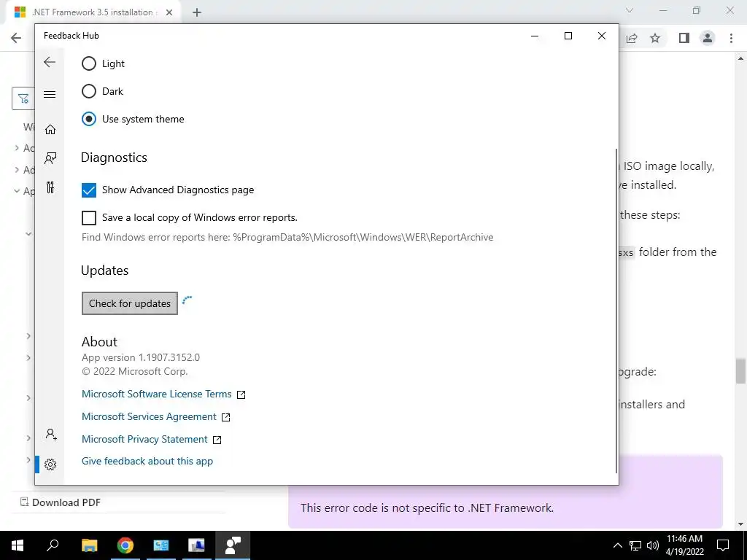Open Windows taskbar search

53,545
